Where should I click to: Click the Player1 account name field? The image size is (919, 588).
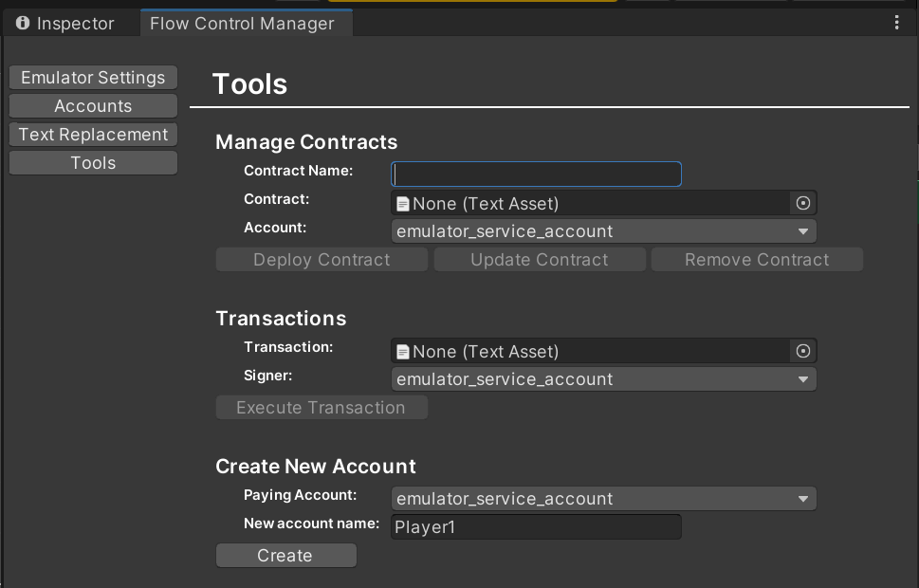click(x=535, y=526)
